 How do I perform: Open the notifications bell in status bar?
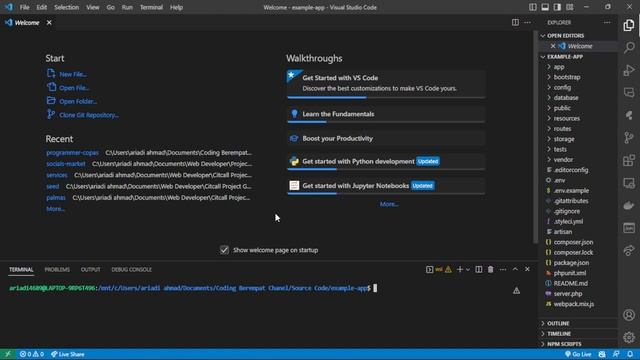(x=630, y=354)
